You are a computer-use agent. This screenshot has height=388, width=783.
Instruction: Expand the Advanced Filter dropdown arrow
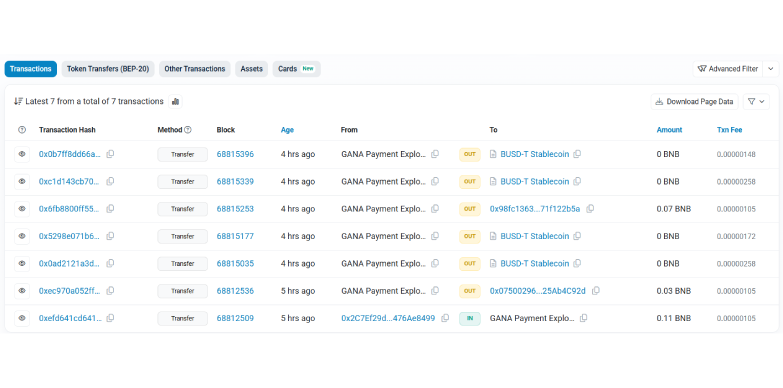pyautogui.click(x=771, y=69)
